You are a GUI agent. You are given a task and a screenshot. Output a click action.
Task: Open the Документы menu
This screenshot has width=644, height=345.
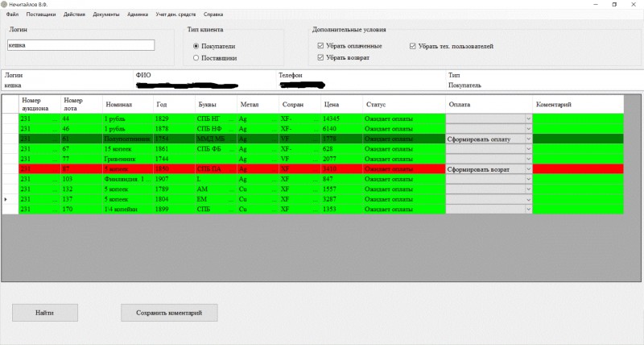tap(106, 15)
